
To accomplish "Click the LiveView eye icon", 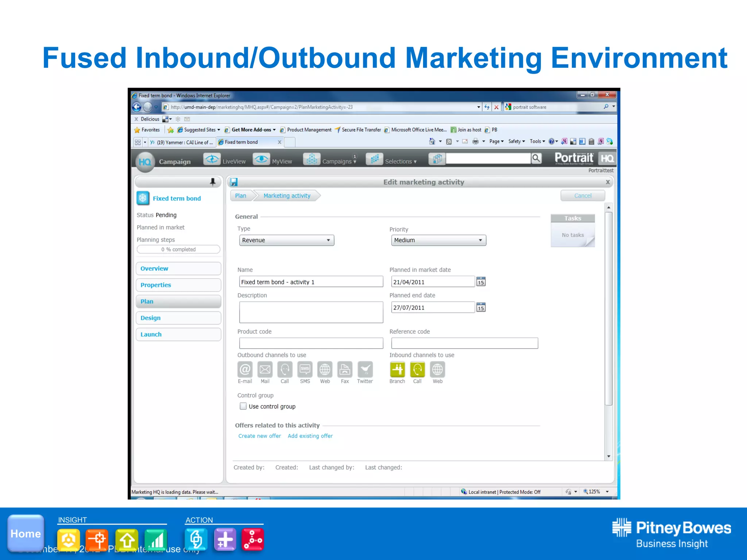I will click(212, 159).
